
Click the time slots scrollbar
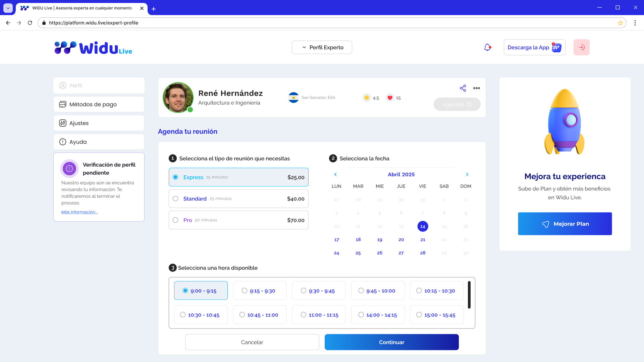(469, 295)
